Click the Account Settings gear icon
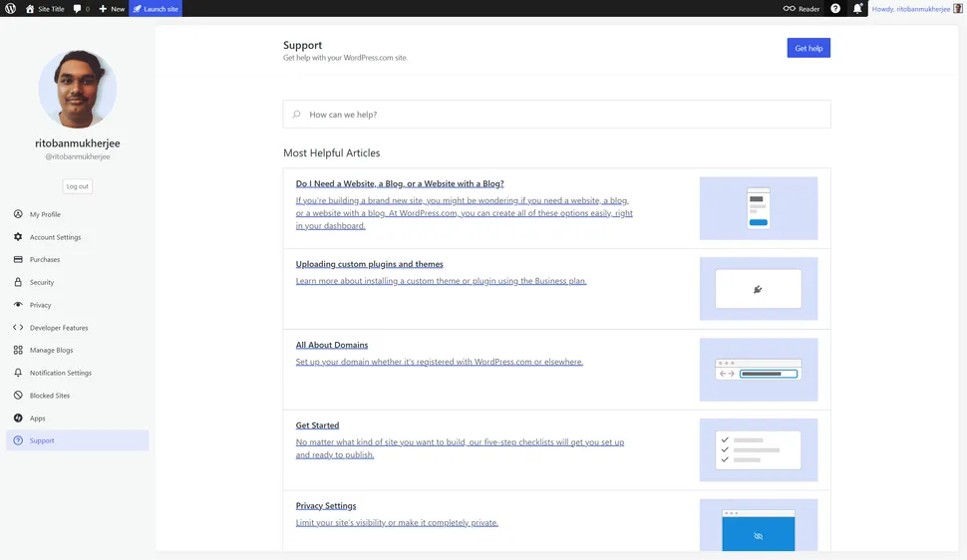The image size is (967, 560). 18,237
